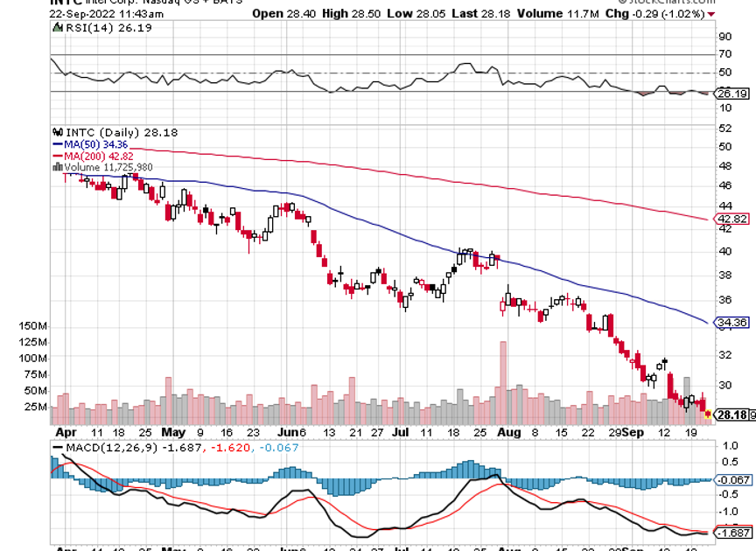Click the 70 level label on RSI axis
The height and width of the screenshot is (551, 756).
click(x=724, y=54)
